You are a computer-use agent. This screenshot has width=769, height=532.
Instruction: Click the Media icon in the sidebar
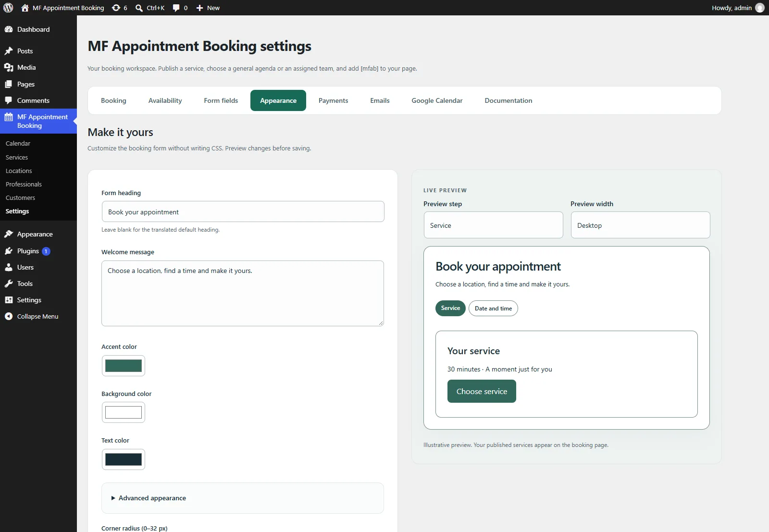[x=9, y=67]
